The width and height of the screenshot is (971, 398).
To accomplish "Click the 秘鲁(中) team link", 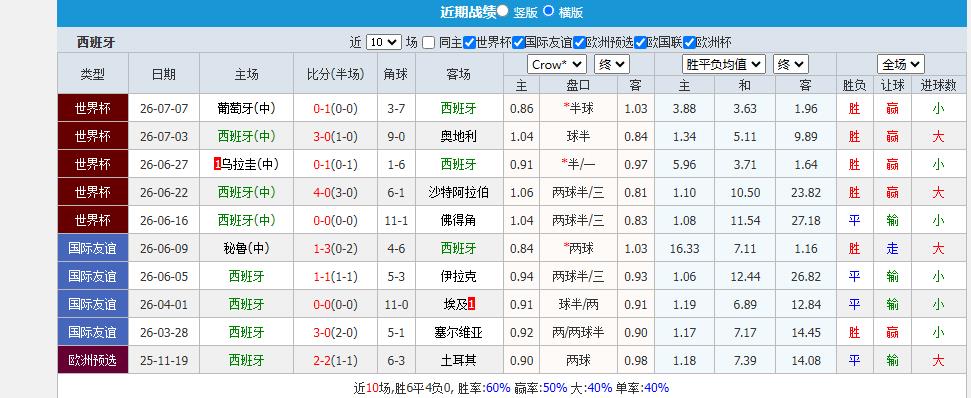I will (246, 248).
